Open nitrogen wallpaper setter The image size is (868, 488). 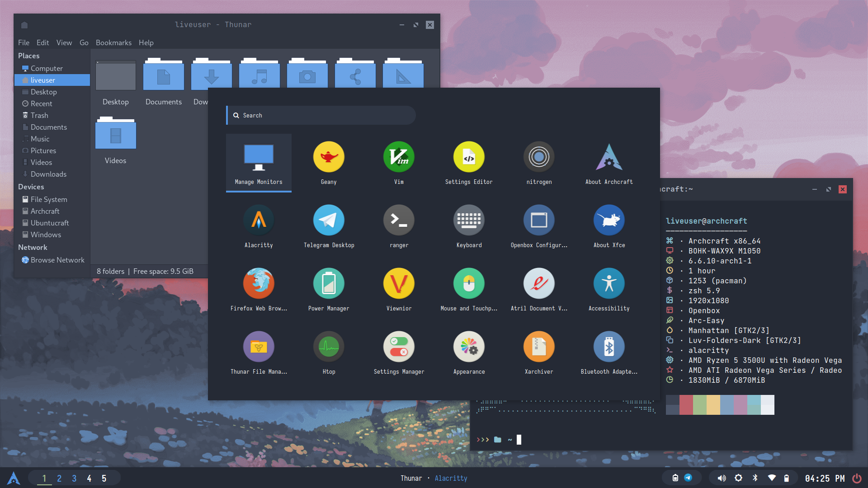(539, 157)
